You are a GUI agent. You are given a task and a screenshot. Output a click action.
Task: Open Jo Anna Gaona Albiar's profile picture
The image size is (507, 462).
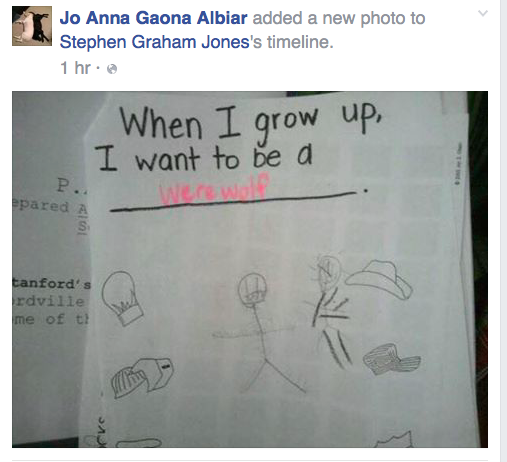[32, 26]
